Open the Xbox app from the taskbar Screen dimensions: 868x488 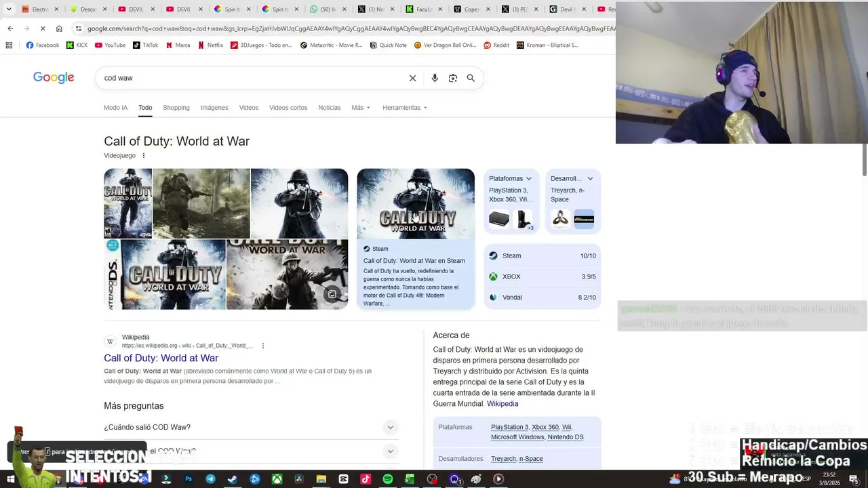(277, 479)
